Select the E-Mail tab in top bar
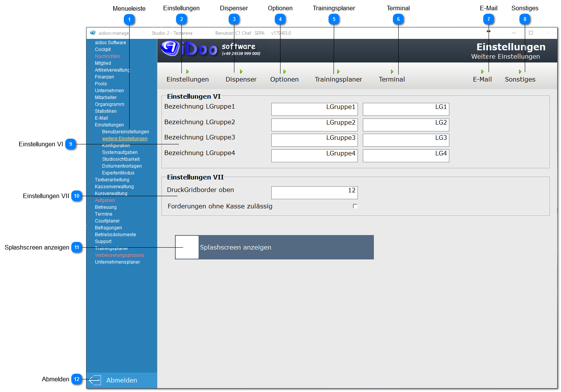 (482, 79)
